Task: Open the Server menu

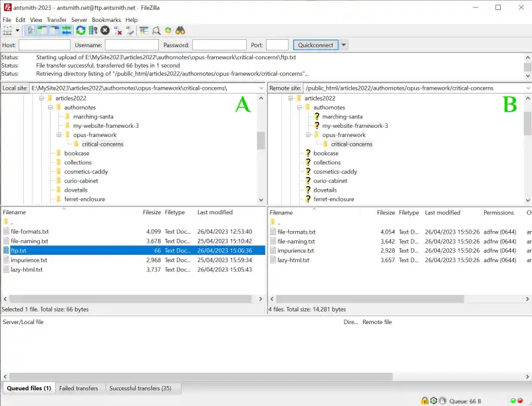Action: (x=79, y=20)
